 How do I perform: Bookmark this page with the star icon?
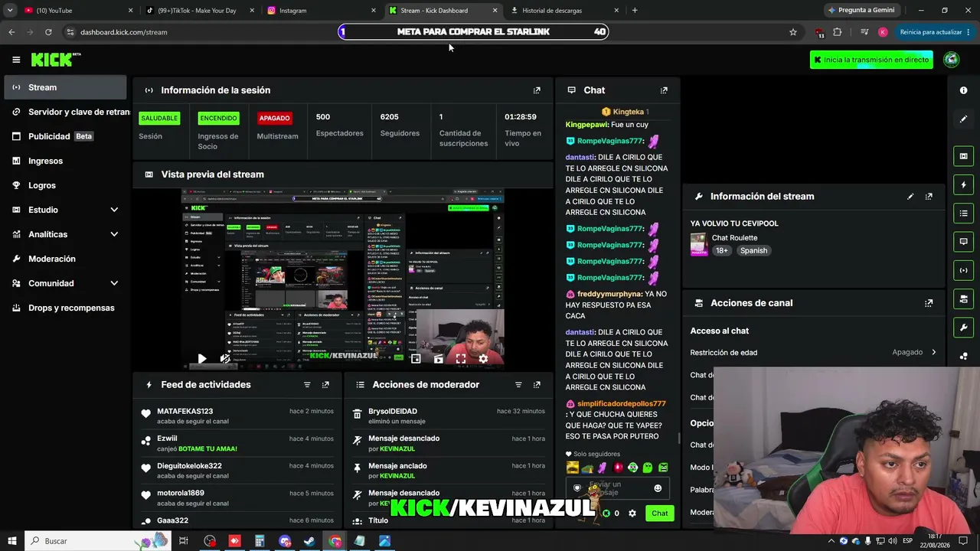(x=793, y=32)
